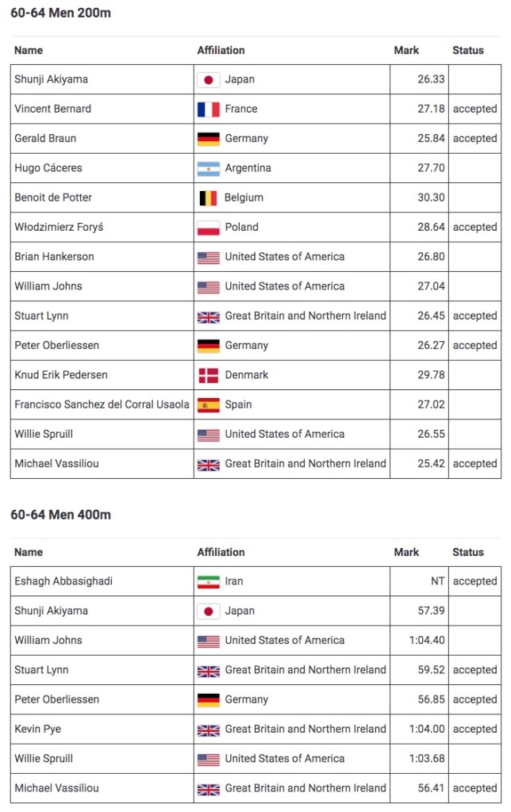The image size is (511, 812).
Task: Click the Status column header in the 400m table
Action: (467, 552)
